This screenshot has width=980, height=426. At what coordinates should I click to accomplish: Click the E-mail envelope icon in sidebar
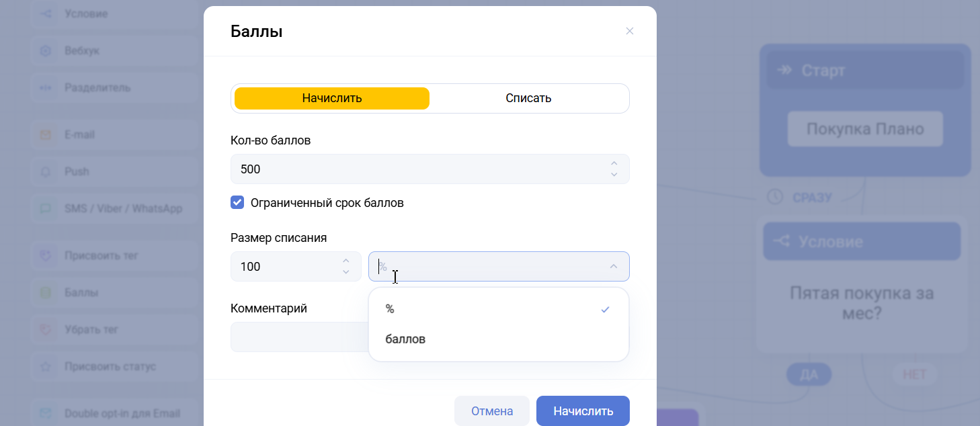(x=46, y=135)
